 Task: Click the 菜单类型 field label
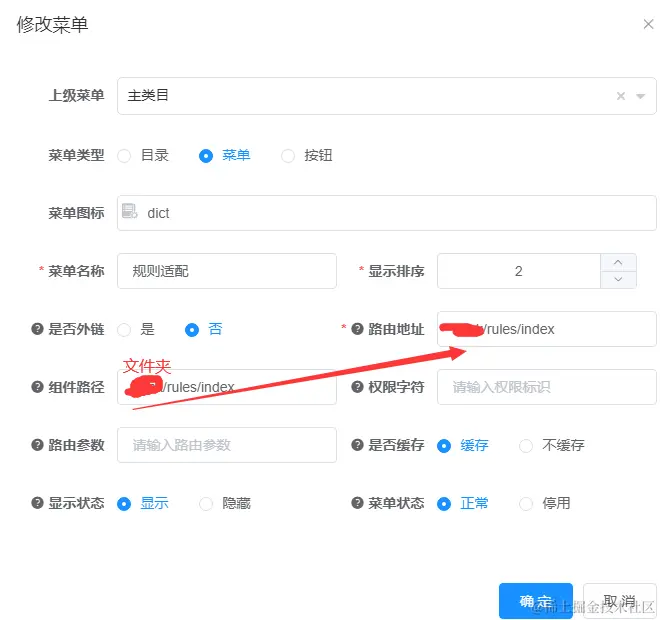click(x=76, y=155)
